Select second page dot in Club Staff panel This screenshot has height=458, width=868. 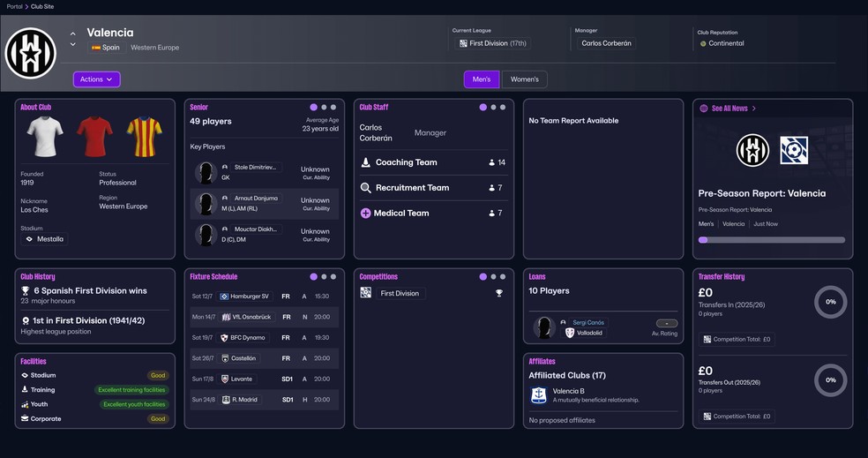point(493,108)
